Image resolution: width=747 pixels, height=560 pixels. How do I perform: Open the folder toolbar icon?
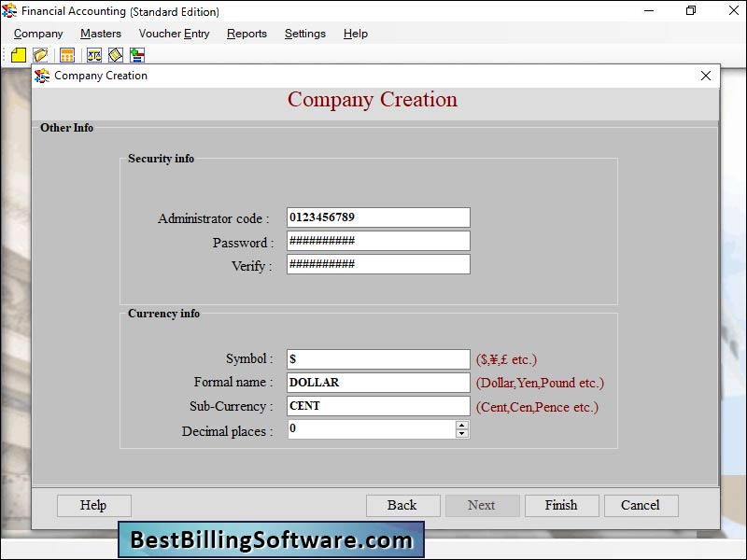tap(40, 55)
